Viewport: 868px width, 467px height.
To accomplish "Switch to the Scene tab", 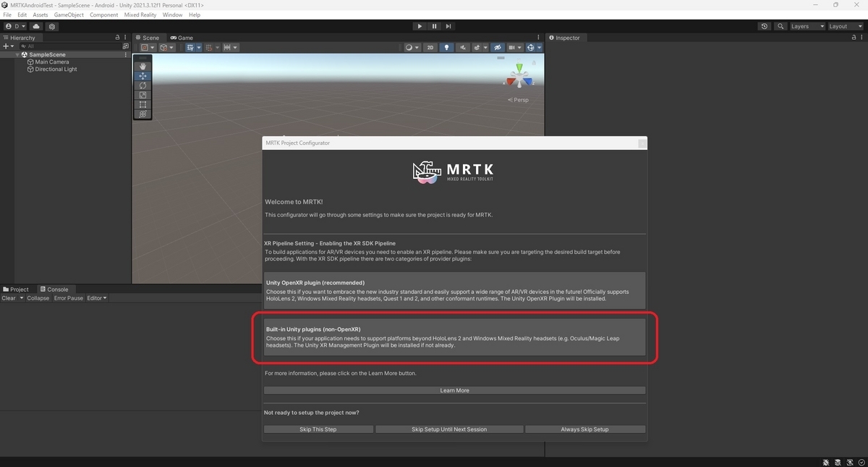I will [x=148, y=38].
